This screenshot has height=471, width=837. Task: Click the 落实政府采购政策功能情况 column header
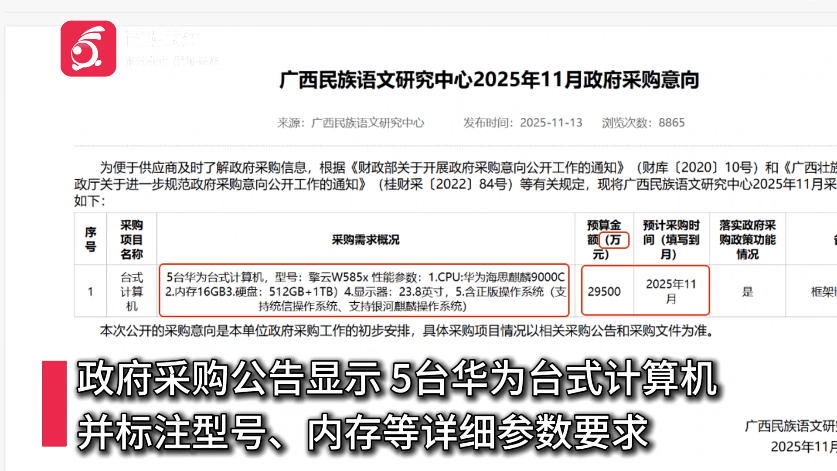point(747,239)
